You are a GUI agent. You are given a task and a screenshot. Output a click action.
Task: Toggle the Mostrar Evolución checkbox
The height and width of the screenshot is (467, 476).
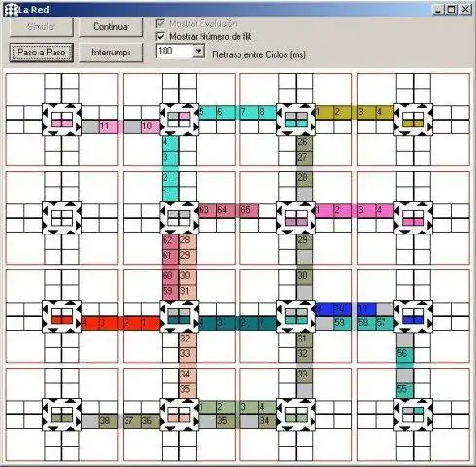coord(160,23)
